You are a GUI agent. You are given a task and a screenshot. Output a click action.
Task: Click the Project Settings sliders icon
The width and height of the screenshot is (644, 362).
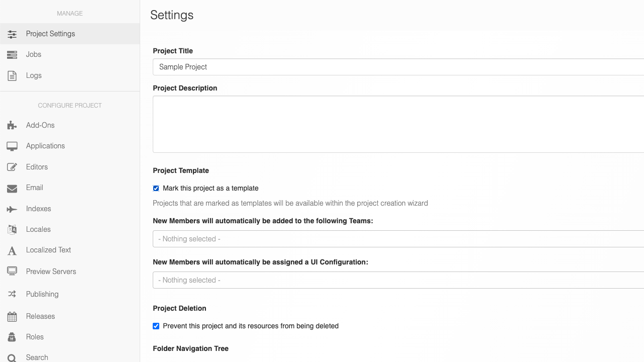coord(12,34)
